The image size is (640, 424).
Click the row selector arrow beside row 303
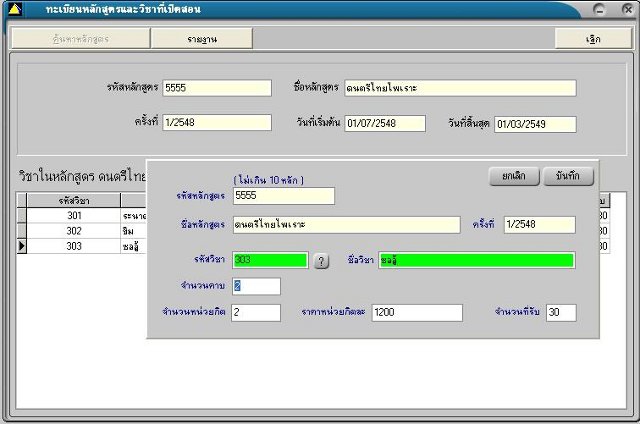22,246
